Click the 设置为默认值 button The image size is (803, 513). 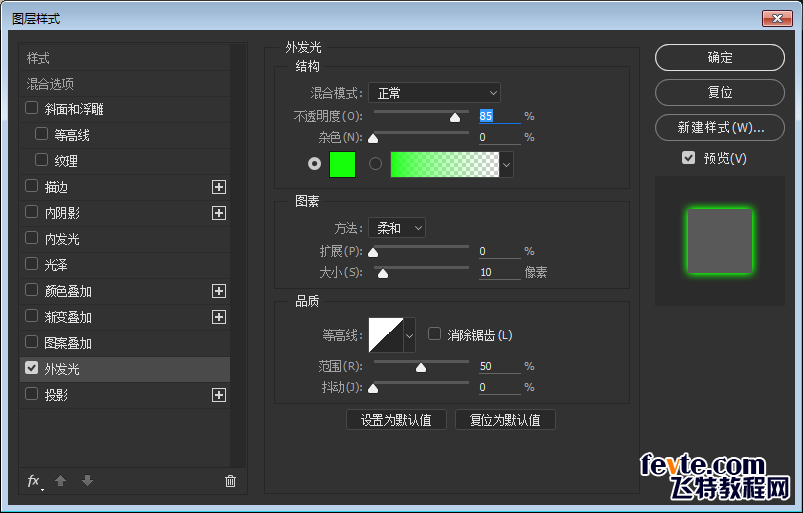pyautogui.click(x=396, y=420)
